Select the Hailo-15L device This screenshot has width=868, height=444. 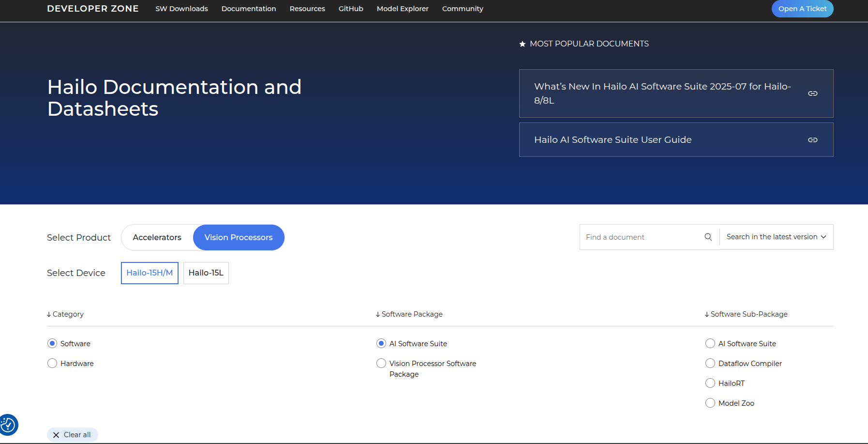[x=206, y=273]
